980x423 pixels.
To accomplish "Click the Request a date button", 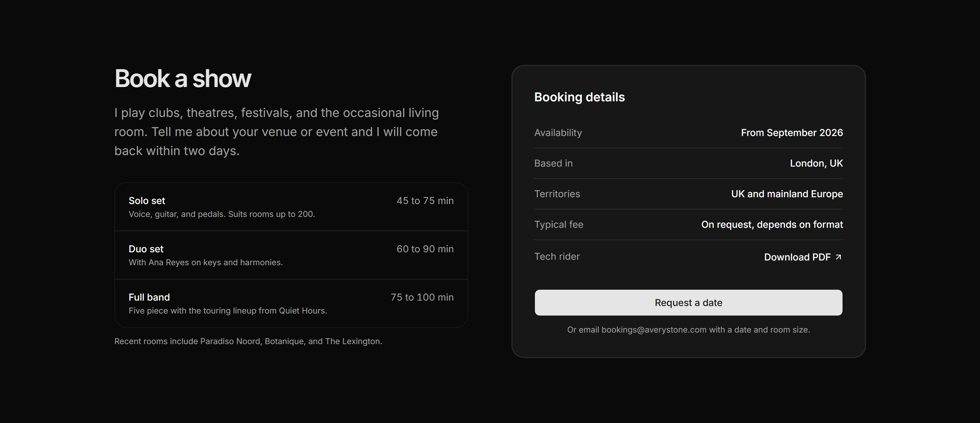I will tap(688, 303).
